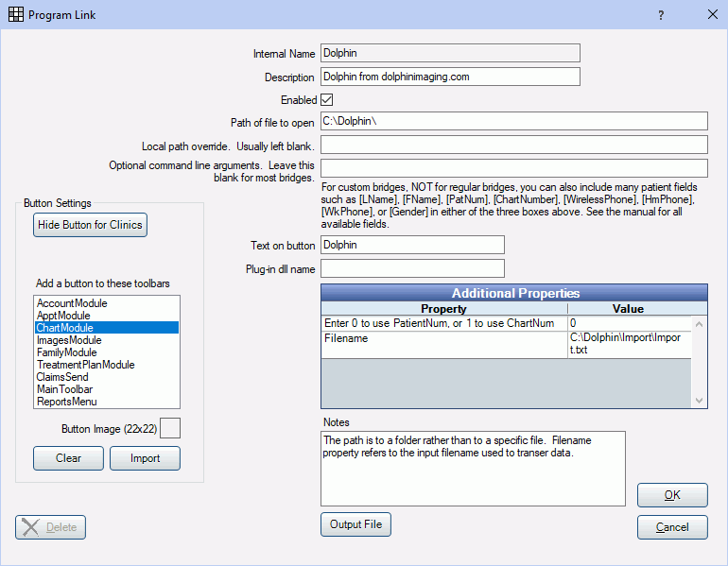Click the Cancel button
728x566 pixels.
[x=672, y=527]
